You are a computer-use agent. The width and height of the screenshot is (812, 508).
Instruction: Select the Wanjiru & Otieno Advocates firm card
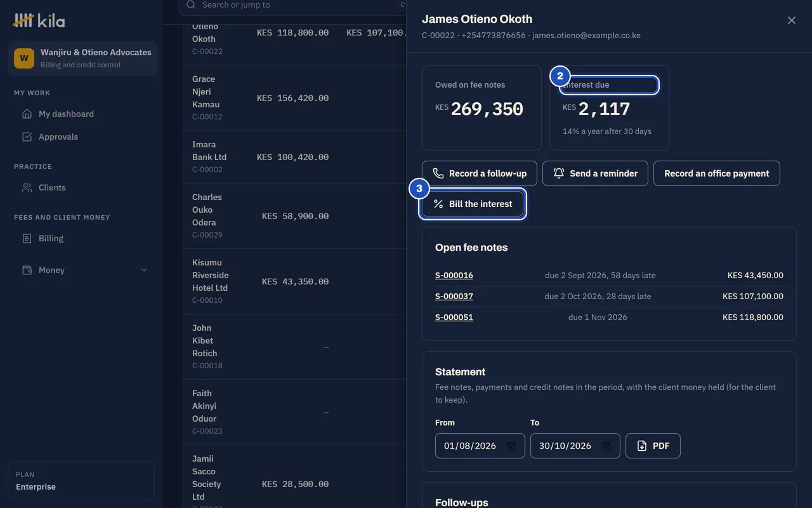82,58
